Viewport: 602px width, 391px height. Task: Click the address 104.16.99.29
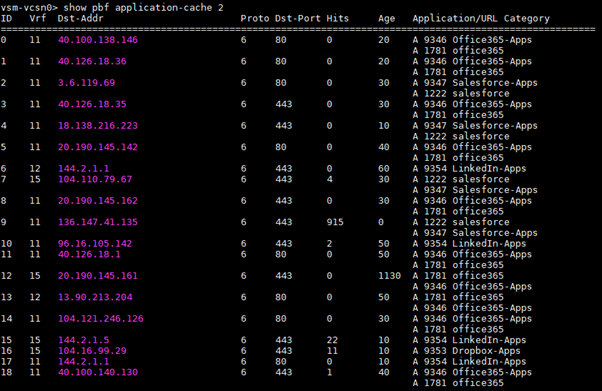(92, 351)
